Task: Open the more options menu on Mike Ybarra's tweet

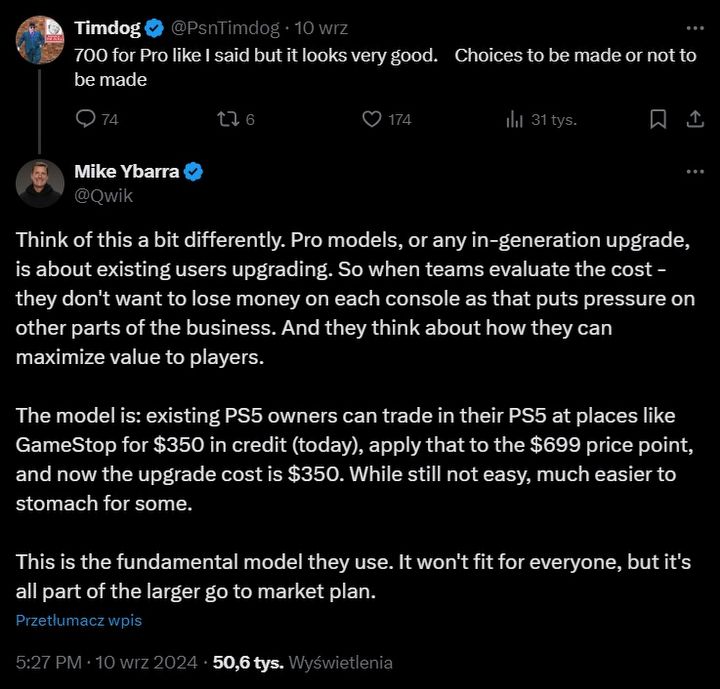Action: (x=694, y=171)
